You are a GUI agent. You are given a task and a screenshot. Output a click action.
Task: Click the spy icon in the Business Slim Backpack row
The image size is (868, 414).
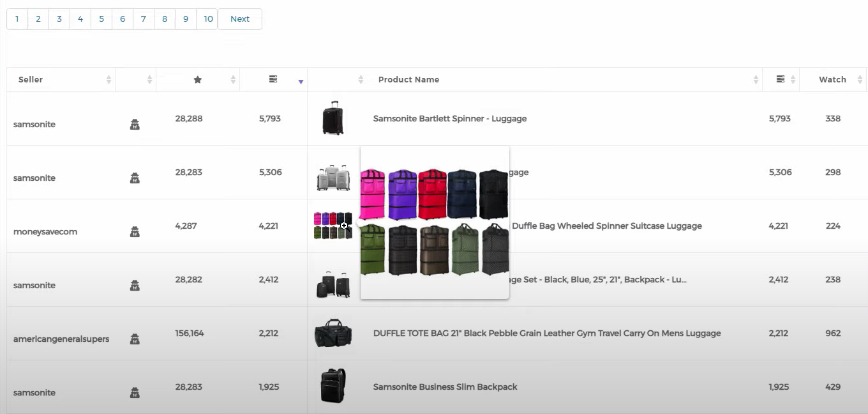tap(135, 392)
